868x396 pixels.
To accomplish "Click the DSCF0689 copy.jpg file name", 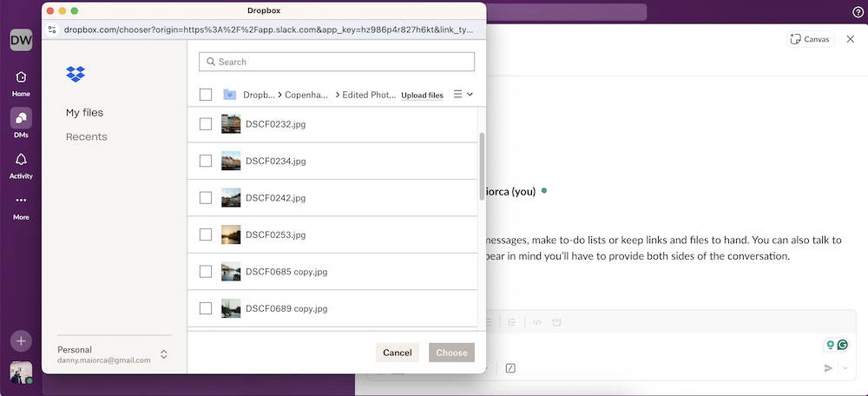I will [x=286, y=308].
